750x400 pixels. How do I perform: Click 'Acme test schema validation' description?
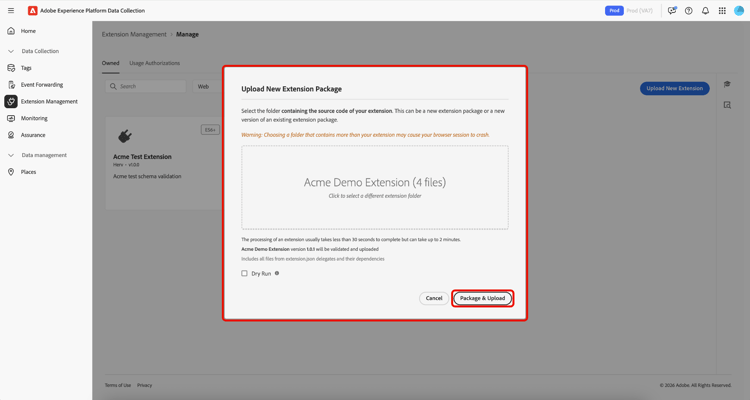pos(147,177)
